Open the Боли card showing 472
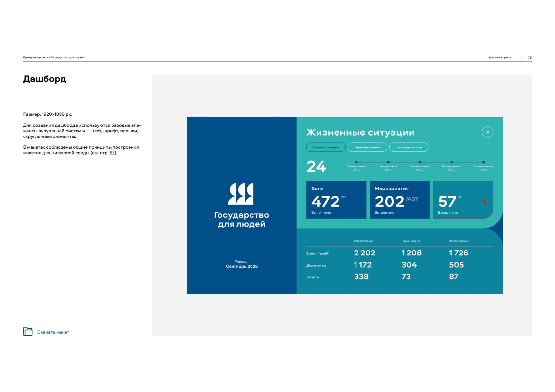This screenshot has width=555, height=392. coord(336,200)
